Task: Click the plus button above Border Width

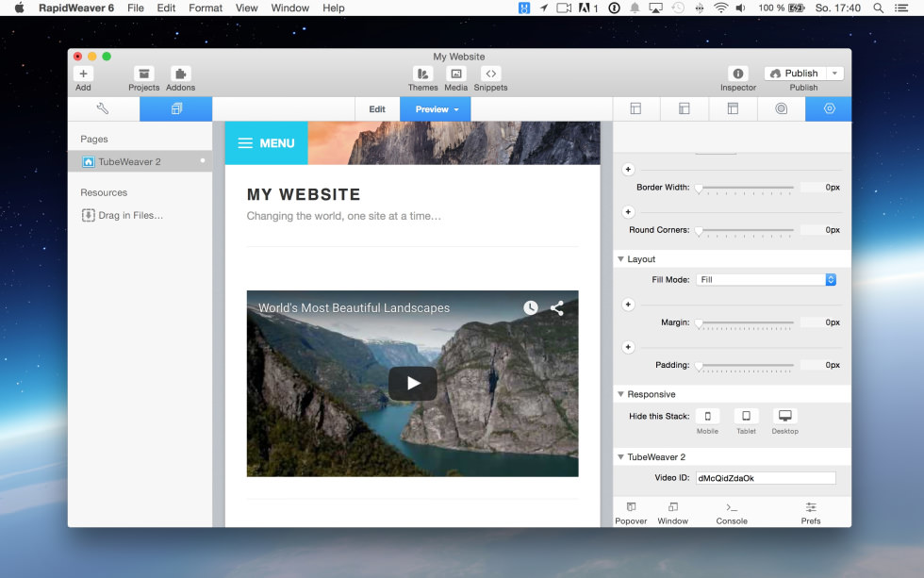Action: tap(628, 170)
